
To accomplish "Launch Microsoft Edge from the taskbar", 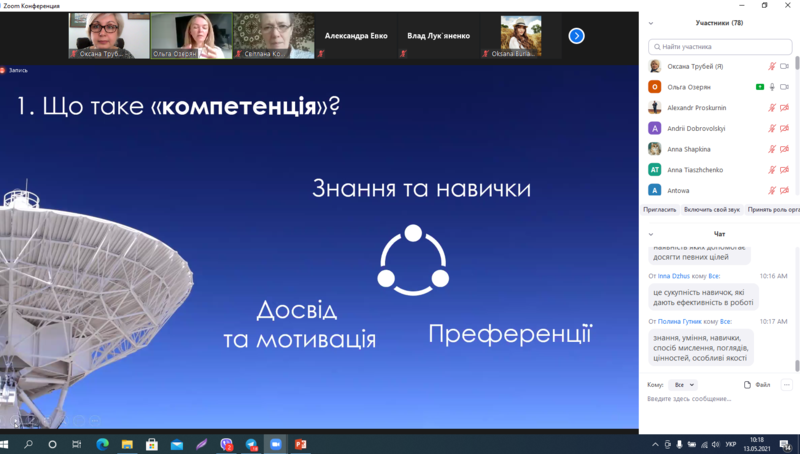I will [x=102, y=444].
